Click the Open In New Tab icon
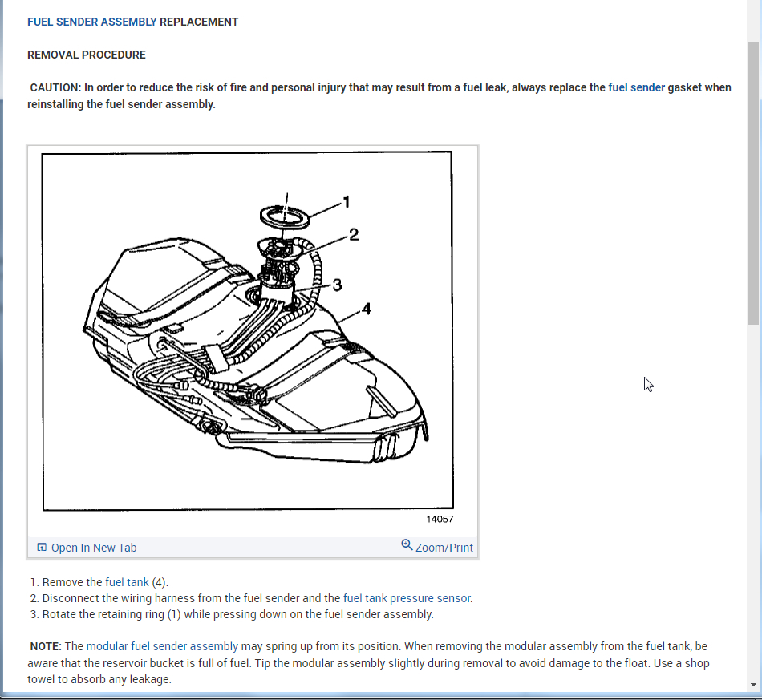This screenshot has height=700, width=762. click(42, 548)
